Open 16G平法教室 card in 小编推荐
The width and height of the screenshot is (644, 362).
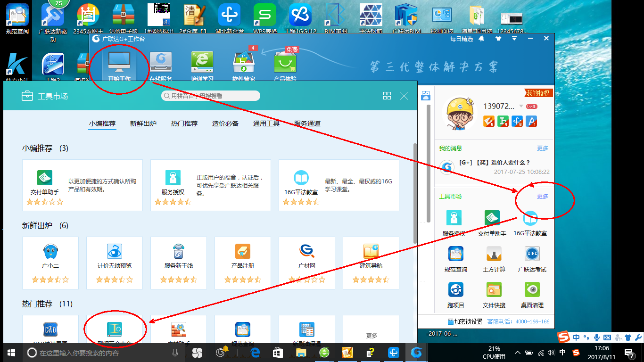339,185
